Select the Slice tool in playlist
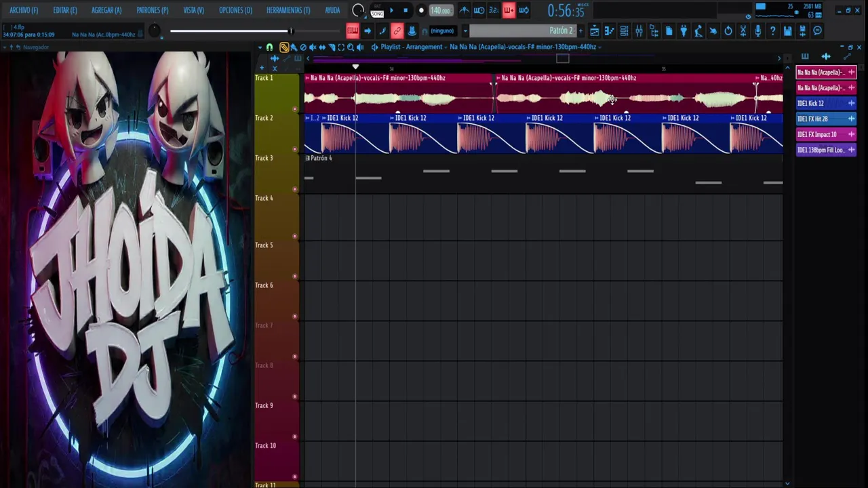 pos(332,47)
